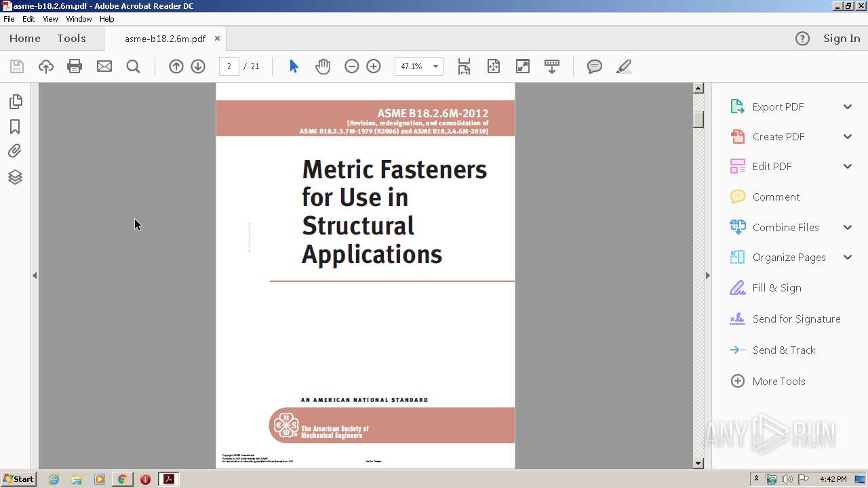Click the scrollbar up arrow

[x=698, y=88]
